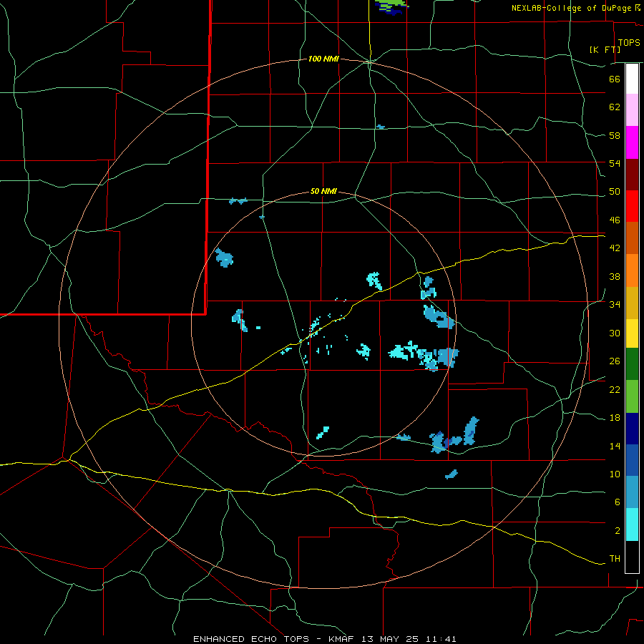Click the 11:41 timestamp

(x=439, y=639)
